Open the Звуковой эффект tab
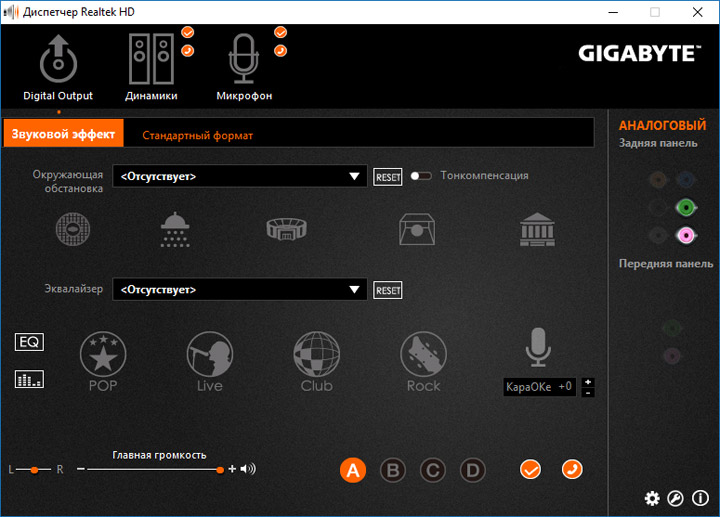 pyautogui.click(x=63, y=134)
